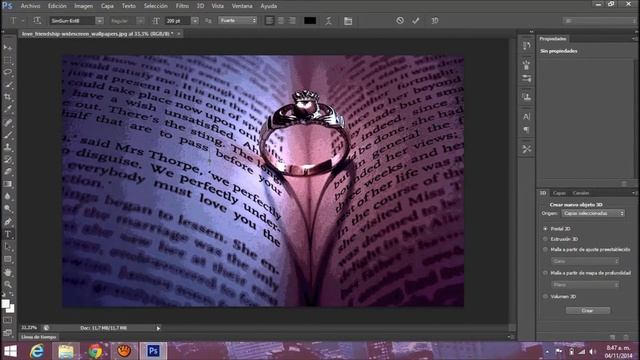Align text left
Screen dimensions: 640x360
click(x=269, y=20)
